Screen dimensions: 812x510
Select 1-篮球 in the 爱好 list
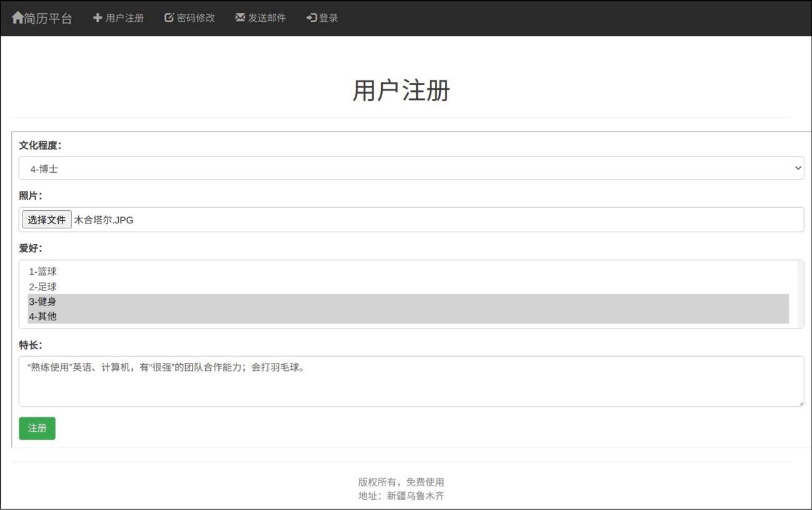tap(43, 272)
